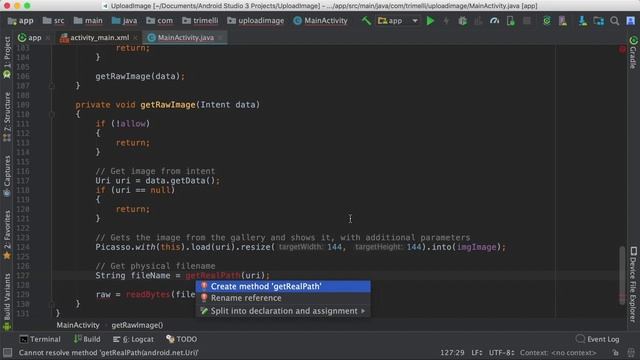Click the red error indicator above editor scrollbar
640x360 pixels.
(x=622, y=49)
